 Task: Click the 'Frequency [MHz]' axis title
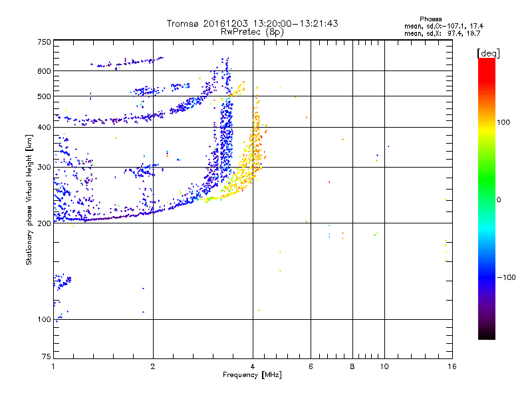tap(252, 375)
